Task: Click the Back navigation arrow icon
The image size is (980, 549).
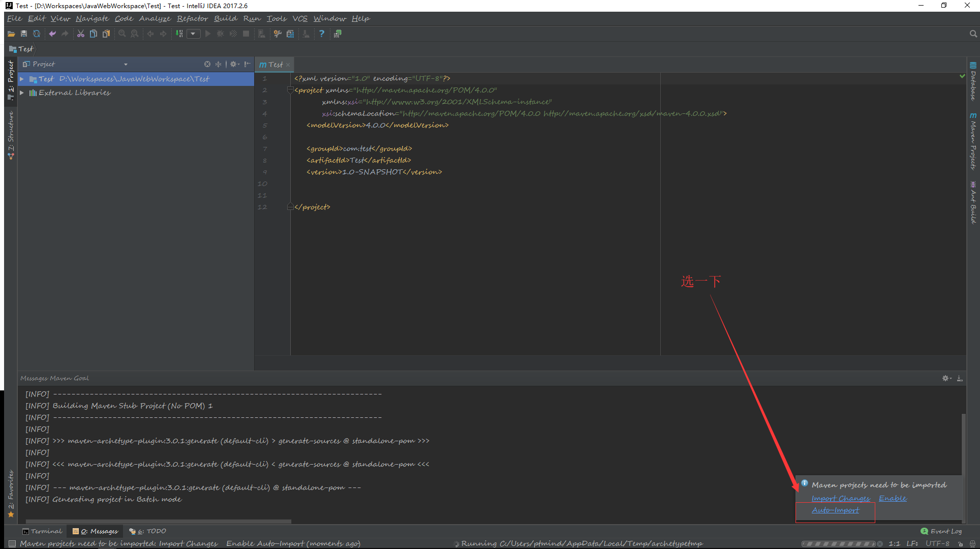Action: click(x=150, y=34)
